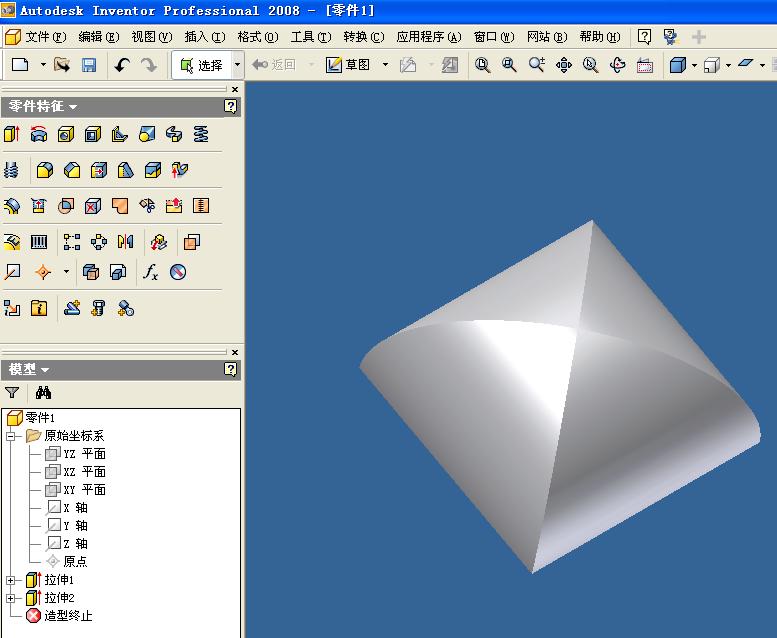
Task: Select the Mirror Feature tool
Action: click(125, 242)
